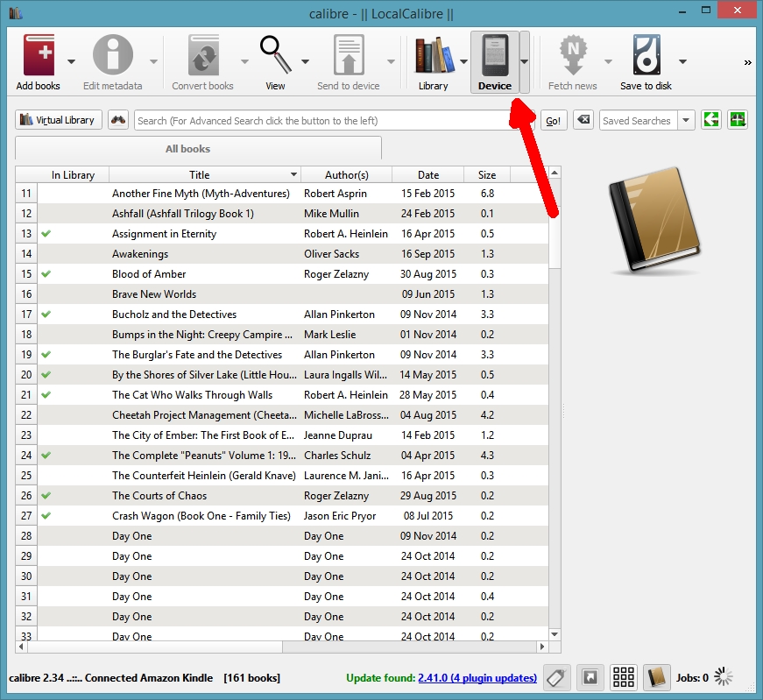Open the Saved Searches combo box arrow
763x700 pixels.
click(686, 120)
